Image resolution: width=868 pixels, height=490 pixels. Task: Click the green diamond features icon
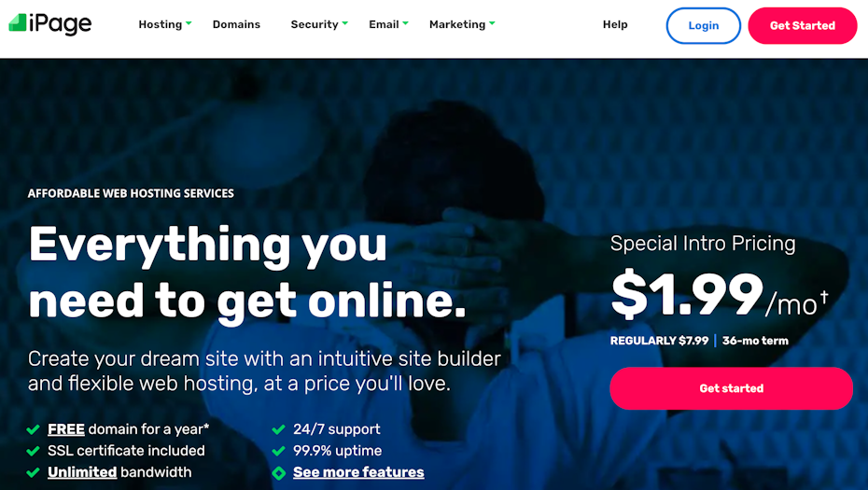pos(279,473)
